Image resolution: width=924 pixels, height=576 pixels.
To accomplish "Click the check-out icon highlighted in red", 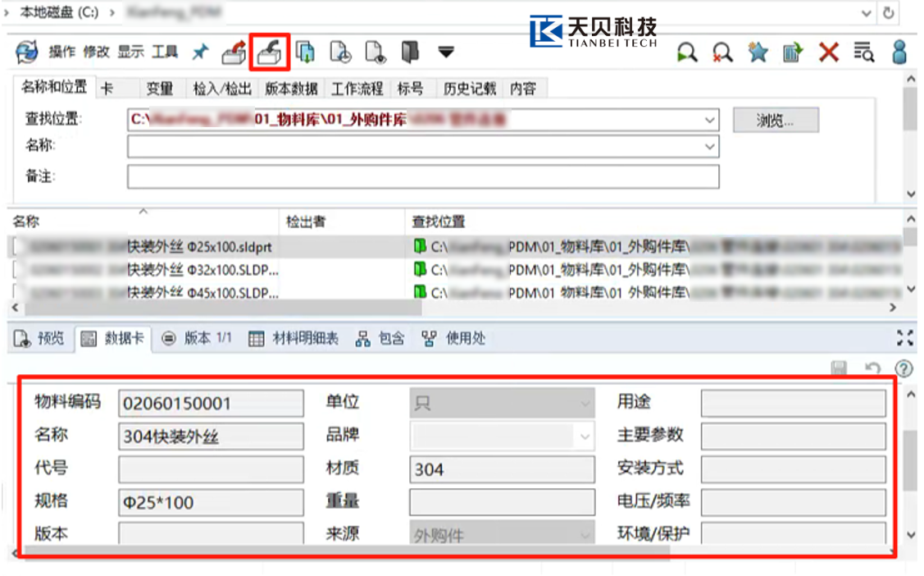I will (x=270, y=53).
